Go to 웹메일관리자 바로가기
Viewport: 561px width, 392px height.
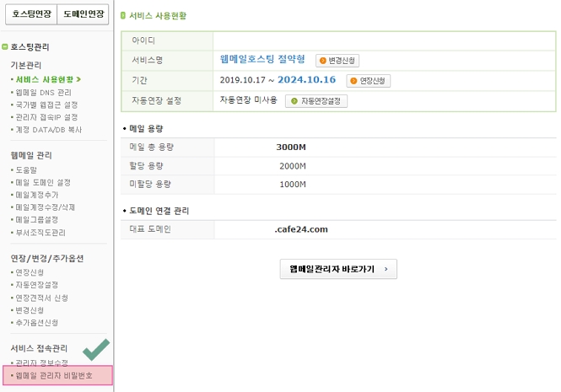click(338, 269)
